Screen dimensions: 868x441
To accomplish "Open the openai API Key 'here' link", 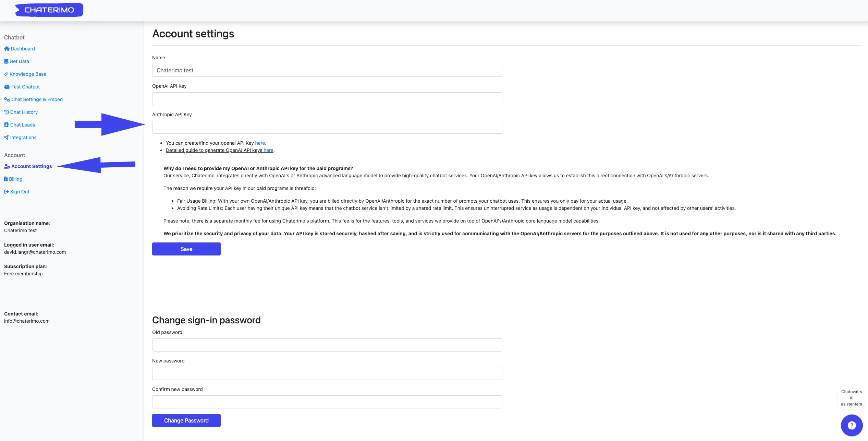I will tap(260, 143).
